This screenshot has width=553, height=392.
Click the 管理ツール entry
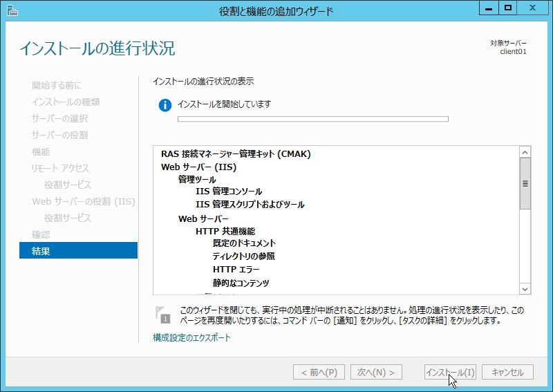coord(197,179)
